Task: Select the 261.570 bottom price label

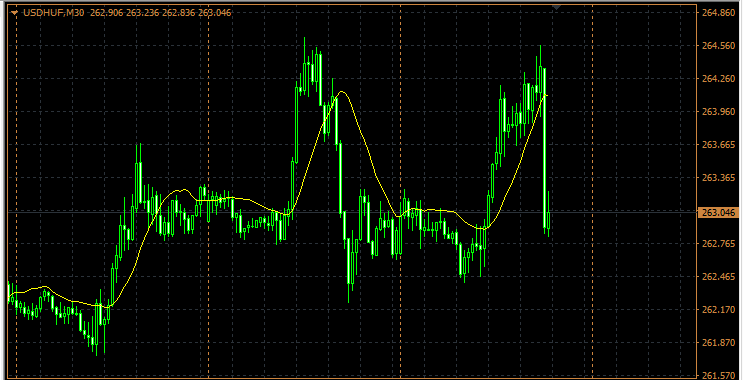Action: point(717,375)
